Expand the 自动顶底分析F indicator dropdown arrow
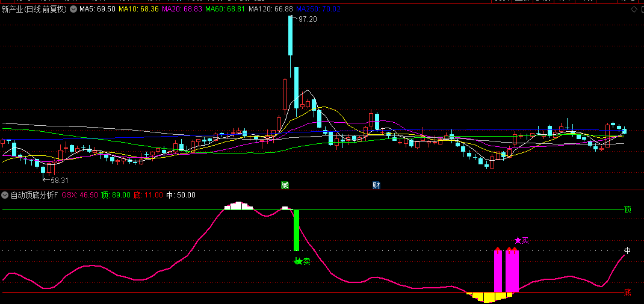Image resolution: width=644 pixels, height=304 pixels. coord(5,195)
